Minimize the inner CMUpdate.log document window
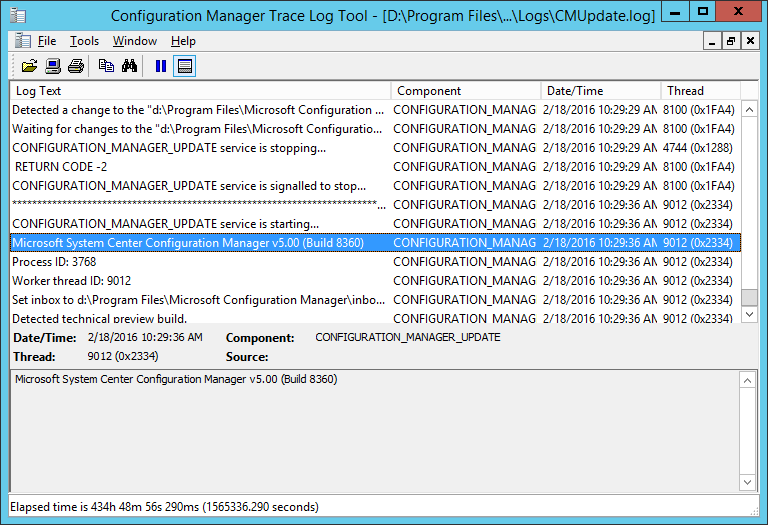This screenshot has height=525, width=768. point(712,41)
